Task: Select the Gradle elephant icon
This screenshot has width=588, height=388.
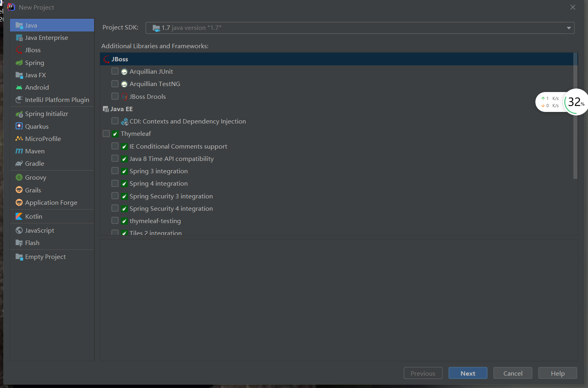Action: tap(19, 163)
